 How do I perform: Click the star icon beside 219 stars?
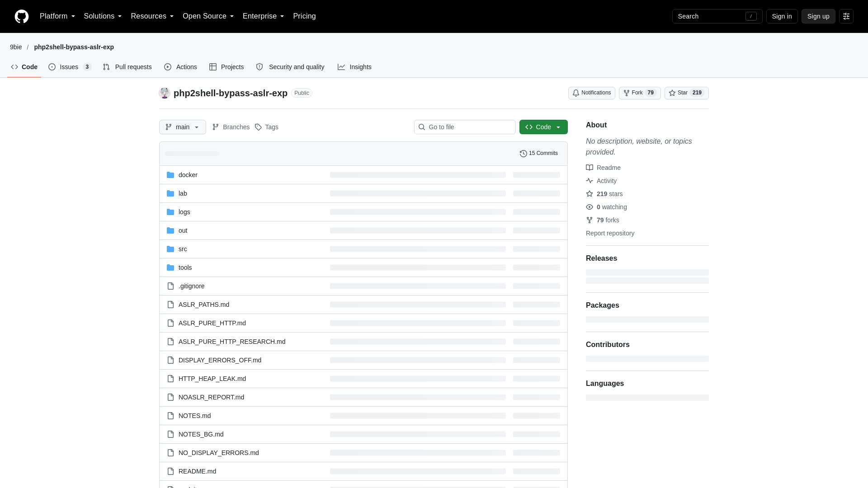[590, 194]
